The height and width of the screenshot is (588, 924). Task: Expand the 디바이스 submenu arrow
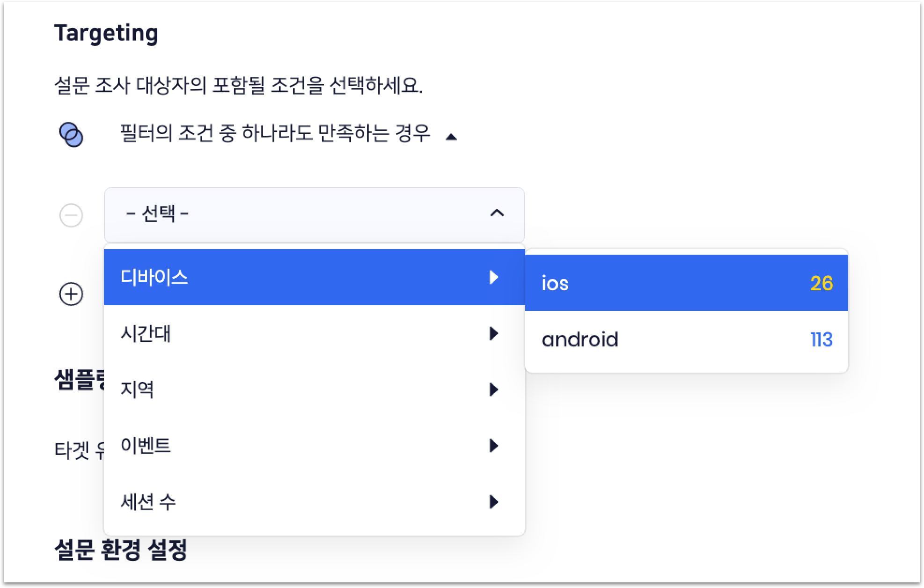[x=493, y=277]
